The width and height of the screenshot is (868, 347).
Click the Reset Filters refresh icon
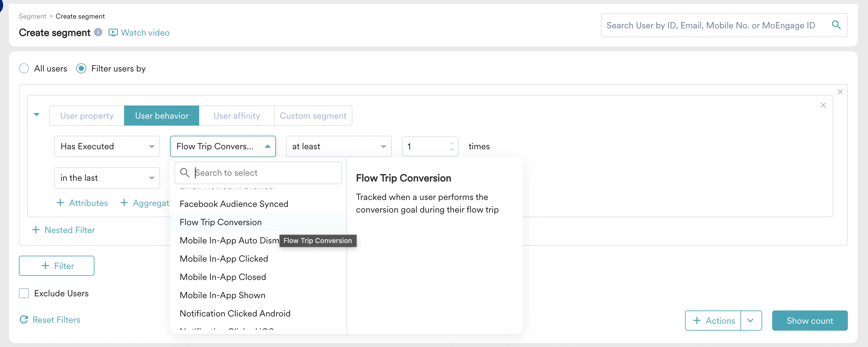tap(24, 319)
